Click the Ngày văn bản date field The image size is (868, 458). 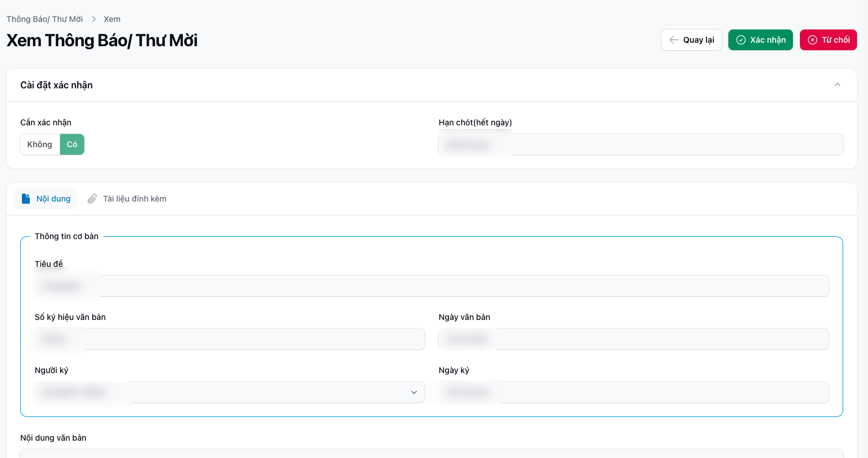(x=633, y=339)
